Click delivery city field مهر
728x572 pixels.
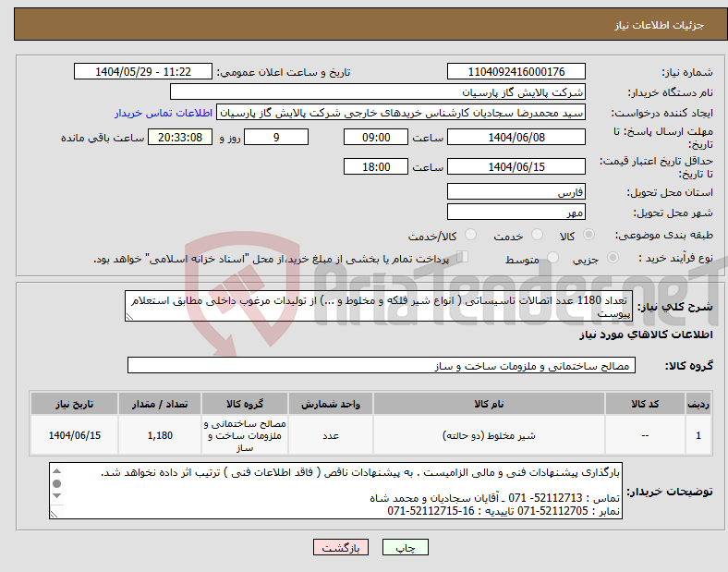click(x=516, y=213)
